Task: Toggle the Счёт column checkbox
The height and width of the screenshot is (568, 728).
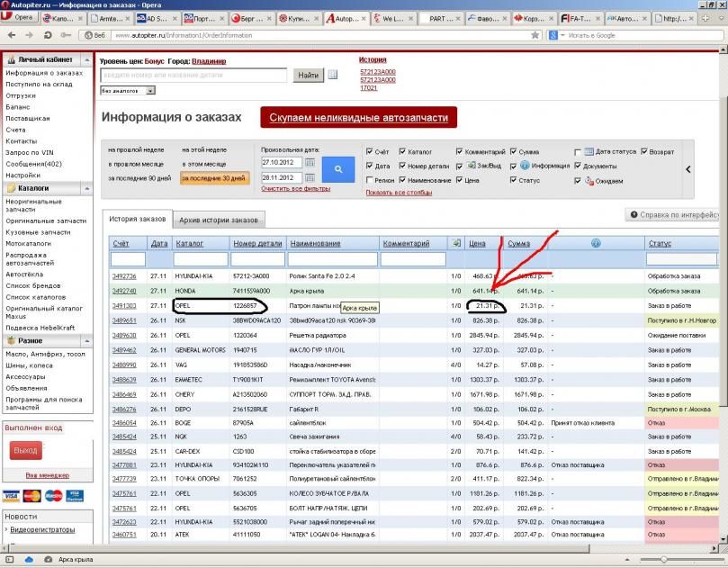Action: [x=370, y=151]
